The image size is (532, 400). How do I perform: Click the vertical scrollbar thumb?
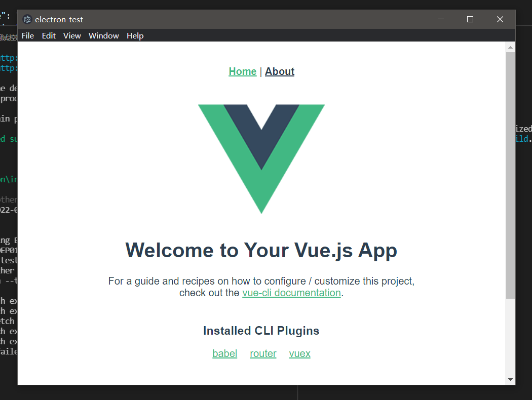point(510,175)
